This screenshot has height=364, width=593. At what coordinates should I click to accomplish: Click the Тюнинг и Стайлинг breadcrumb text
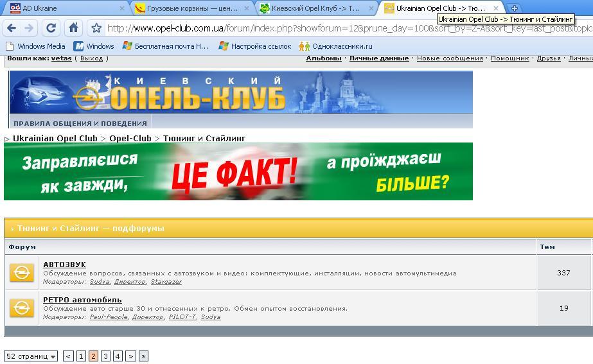(204, 138)
